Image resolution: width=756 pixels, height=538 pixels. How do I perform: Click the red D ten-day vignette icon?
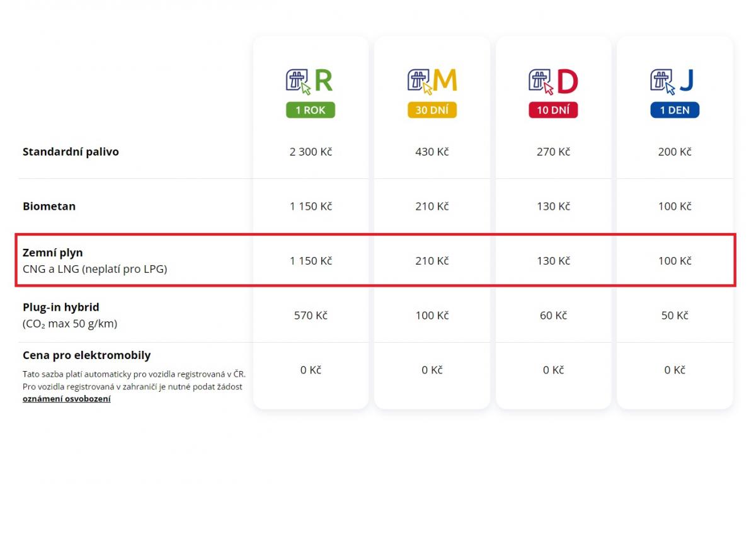553,81
